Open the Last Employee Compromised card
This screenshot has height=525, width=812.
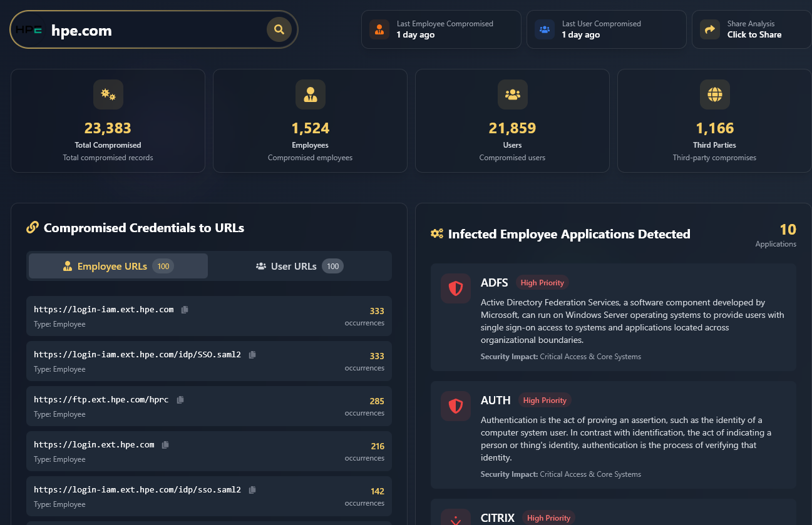pos(441,29)
